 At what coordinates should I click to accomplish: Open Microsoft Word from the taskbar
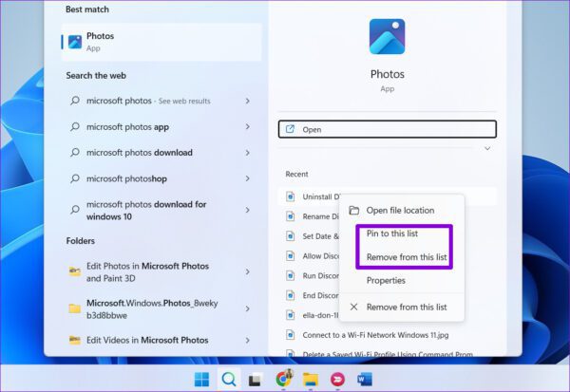point(365,380)
